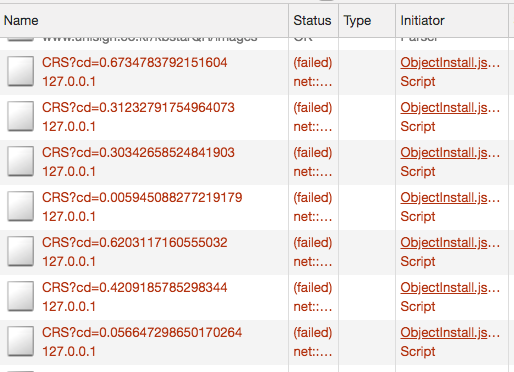Click 127.0.0.1 under CRS?cd=0.6734783792151604

point(69,82)
